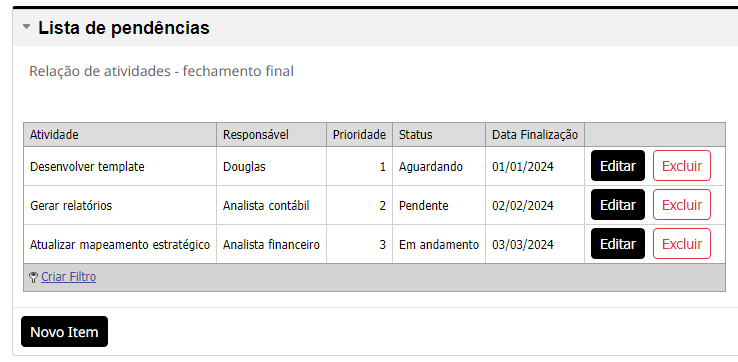Edit the Atualizar mapeamento estratégico row
The image size is (738, 362).
(618, 244)
